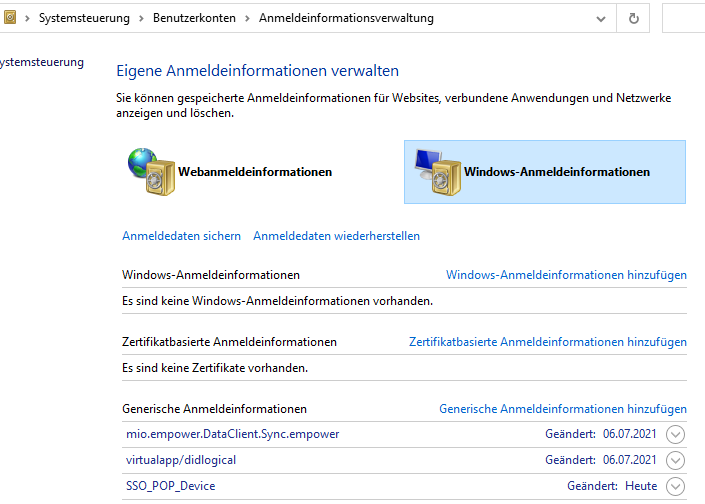The width and height of the screenshot is (705, 504).
Task: Click Zertifikatbasierte Anmeldeinformationen section header
Action: pos(229,342)
